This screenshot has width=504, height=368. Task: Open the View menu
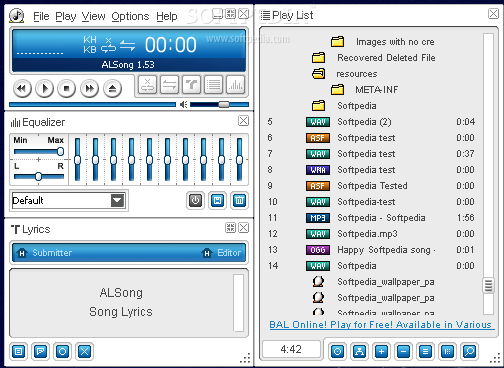(x=93, y=16)
